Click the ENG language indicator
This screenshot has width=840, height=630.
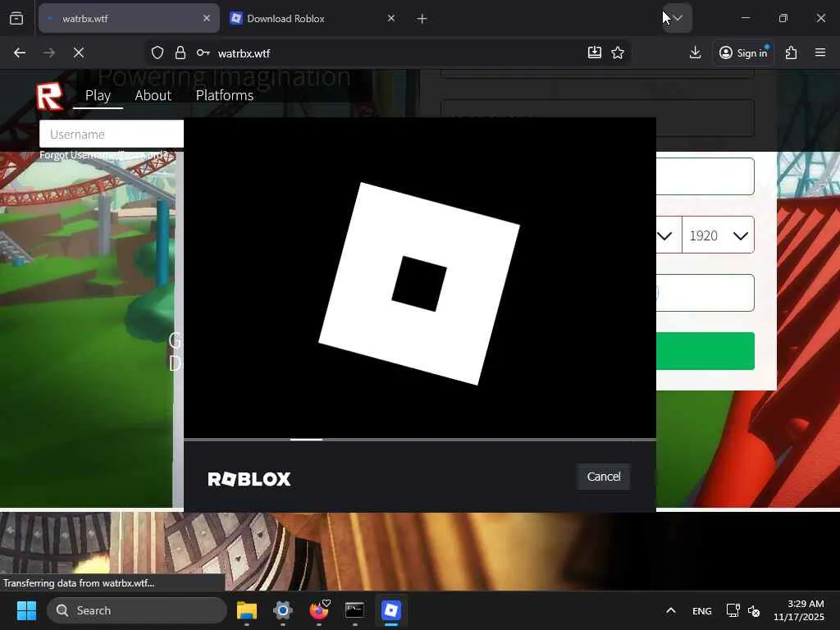tap(702, 611)
